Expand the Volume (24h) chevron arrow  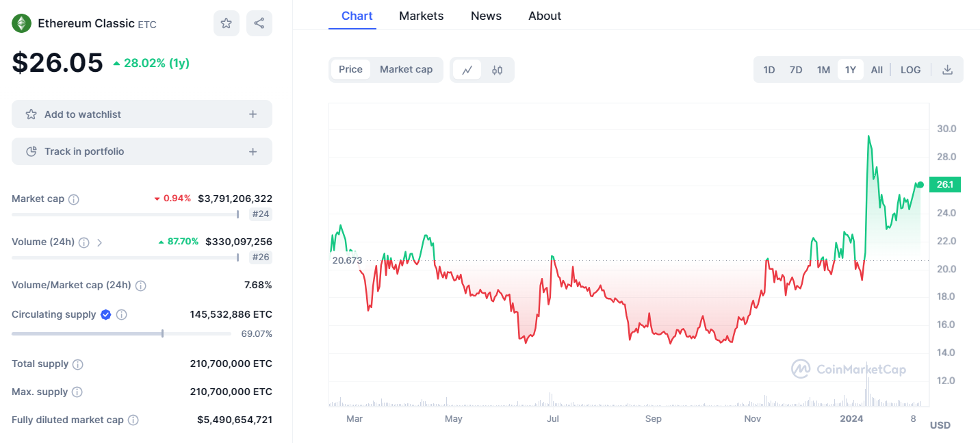[x=99, y=242]
